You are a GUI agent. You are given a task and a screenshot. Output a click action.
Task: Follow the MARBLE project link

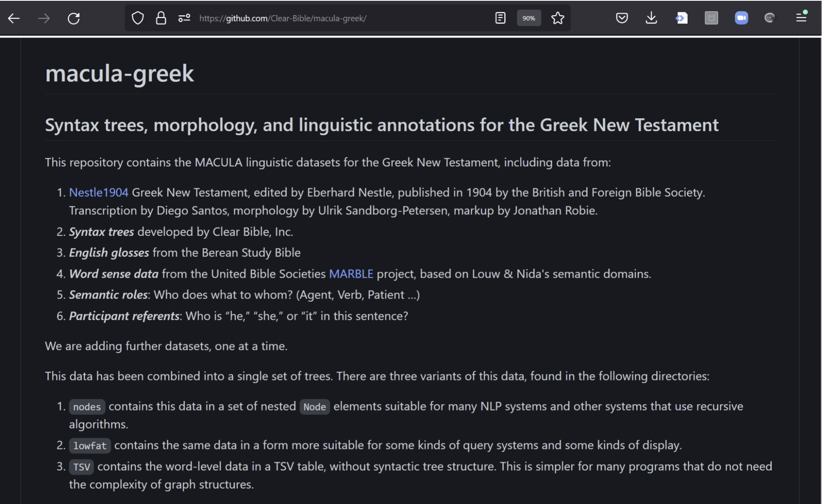point(351,273)
